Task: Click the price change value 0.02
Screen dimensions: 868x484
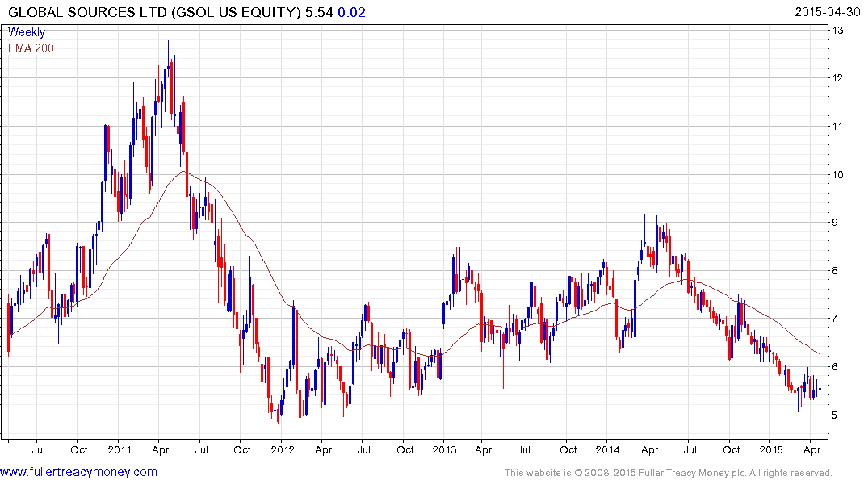Action: click(x=351, y=12)
